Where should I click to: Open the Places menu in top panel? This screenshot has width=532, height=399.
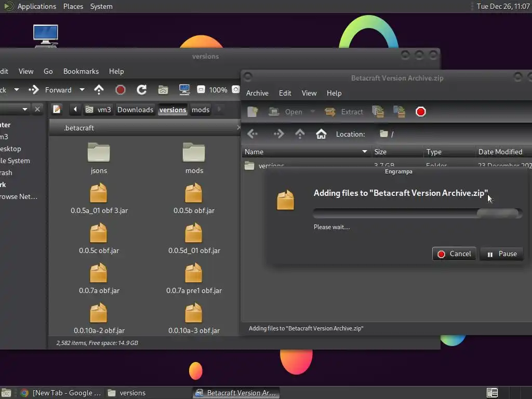(x=73, y=6)
